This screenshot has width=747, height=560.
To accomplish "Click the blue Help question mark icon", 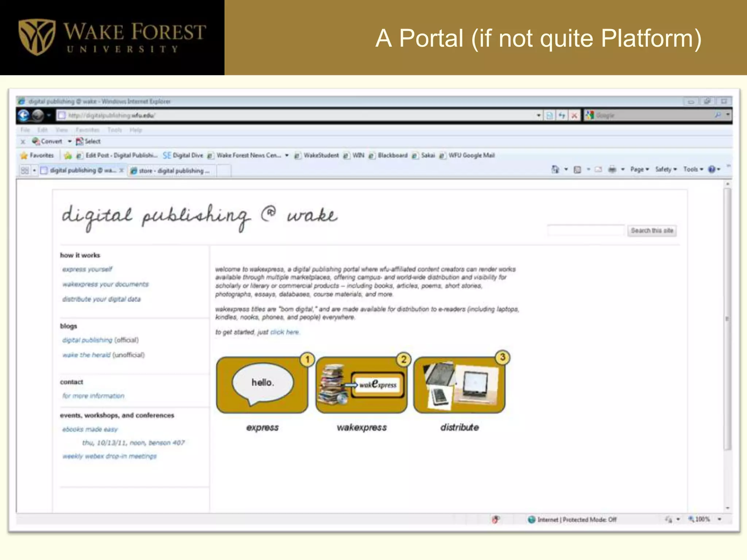I will click(712, 169).
